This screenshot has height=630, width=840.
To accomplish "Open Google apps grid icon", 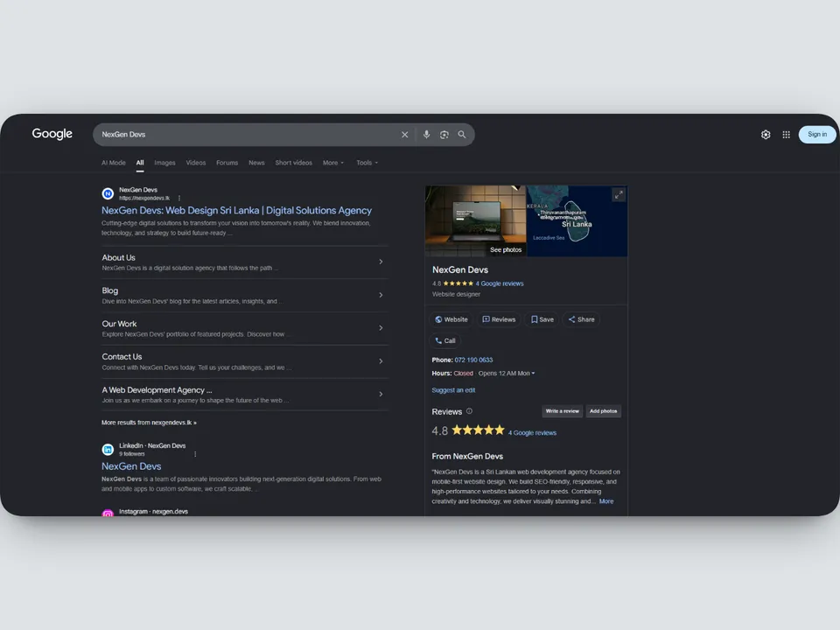I will coord(786,135).
